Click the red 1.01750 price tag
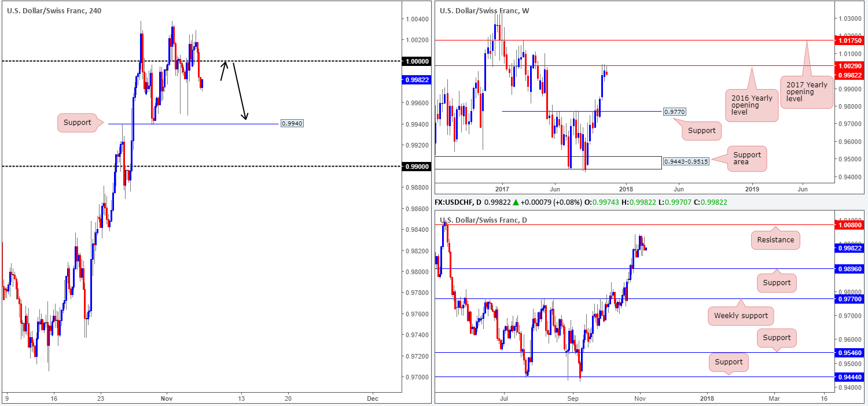 (x=851, y=40)
